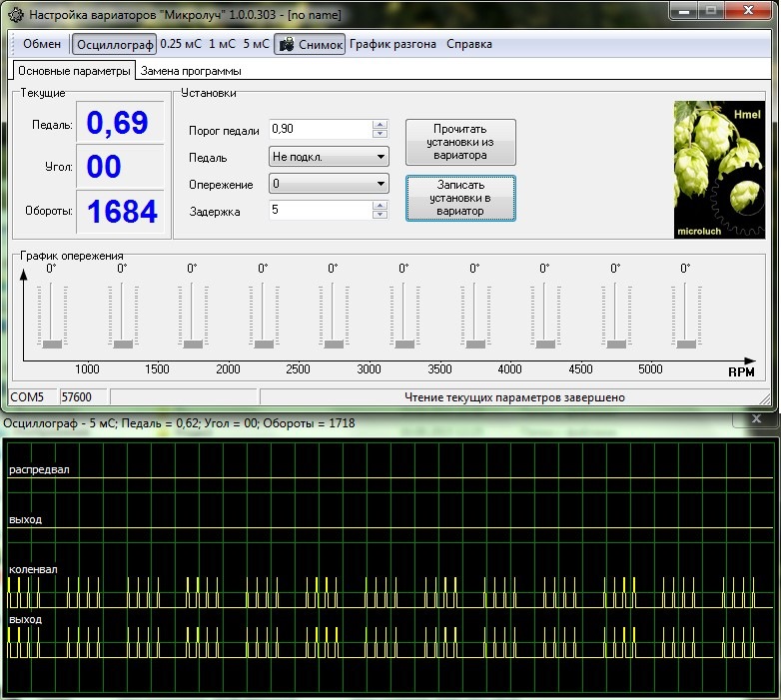Click the Задержка input field
This screenshot has width=781, height=700.
click(x=320, y=211)
